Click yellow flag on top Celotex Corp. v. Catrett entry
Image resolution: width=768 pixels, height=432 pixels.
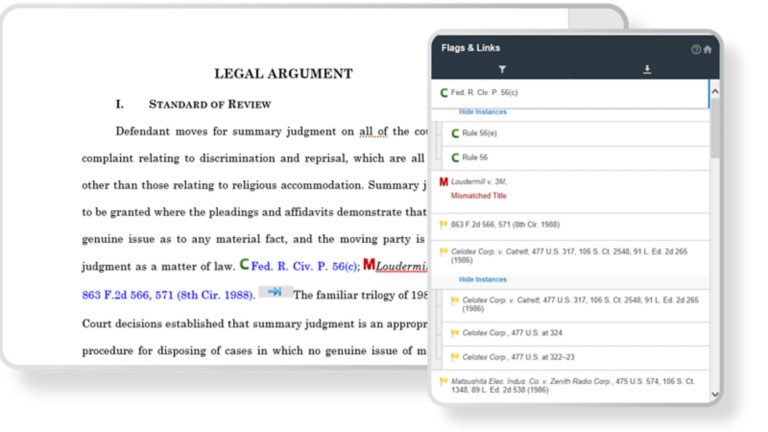tap(444, 252)
